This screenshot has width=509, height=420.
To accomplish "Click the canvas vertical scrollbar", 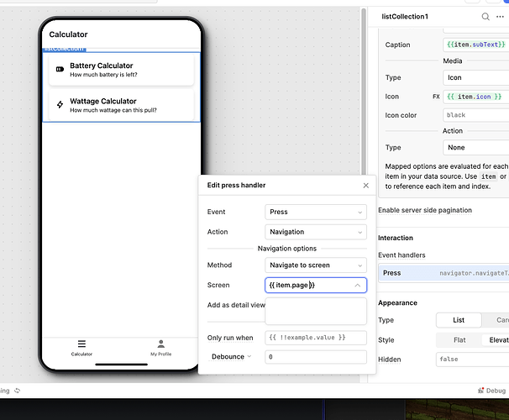I will 364,92.
